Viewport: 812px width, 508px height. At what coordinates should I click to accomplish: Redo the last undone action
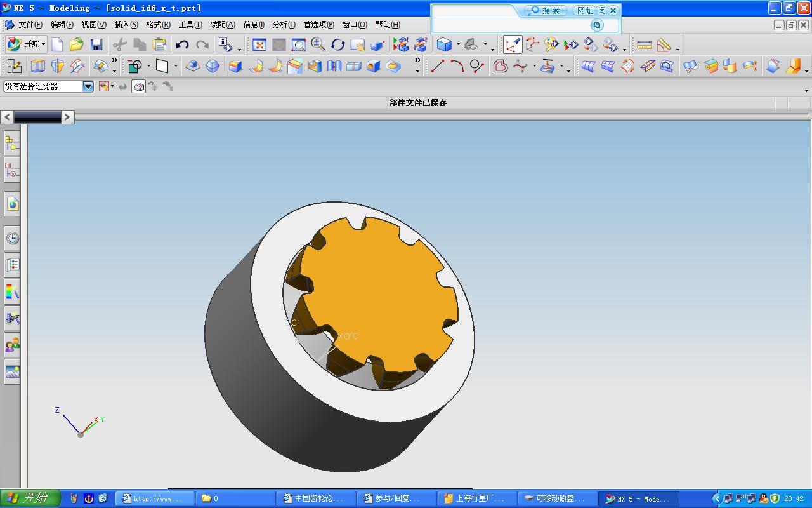pos(202,44)
